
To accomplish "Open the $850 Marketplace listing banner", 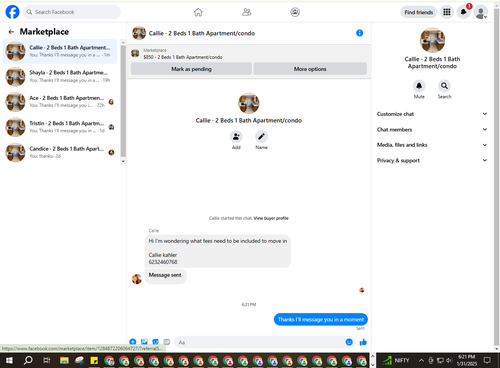I will 249,54.
